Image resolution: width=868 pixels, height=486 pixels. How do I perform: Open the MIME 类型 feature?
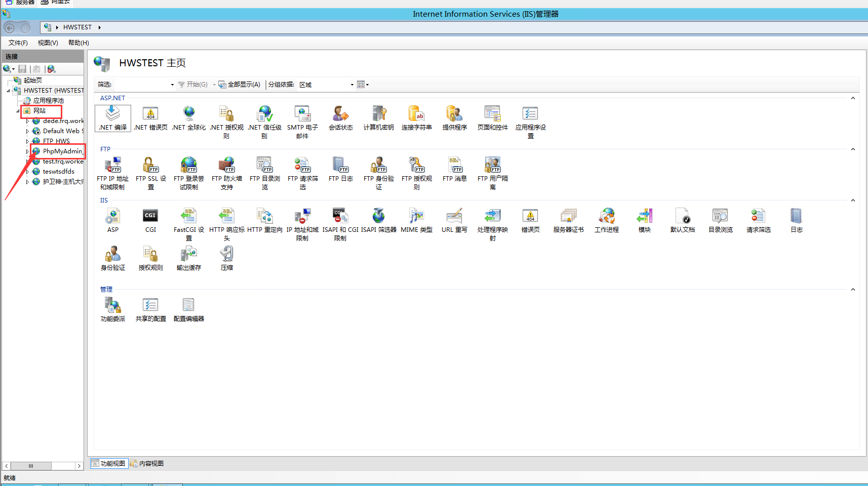coord(416,217)
